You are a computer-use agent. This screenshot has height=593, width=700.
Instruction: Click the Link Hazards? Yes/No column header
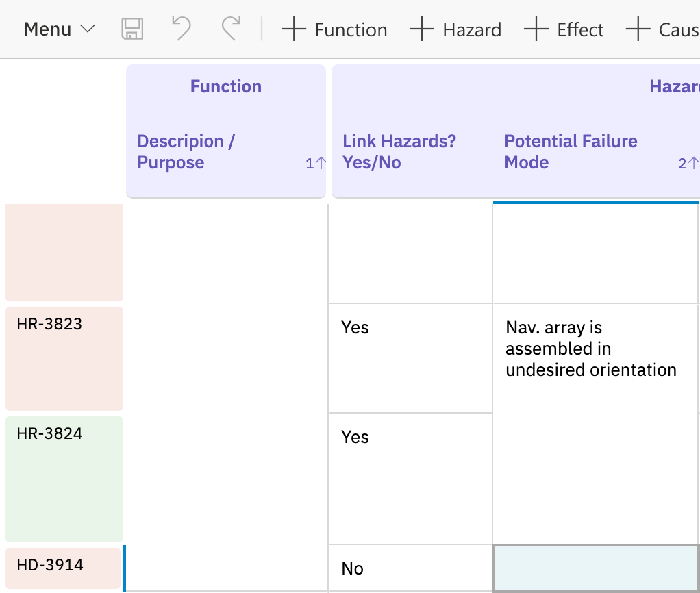[399, 152]
